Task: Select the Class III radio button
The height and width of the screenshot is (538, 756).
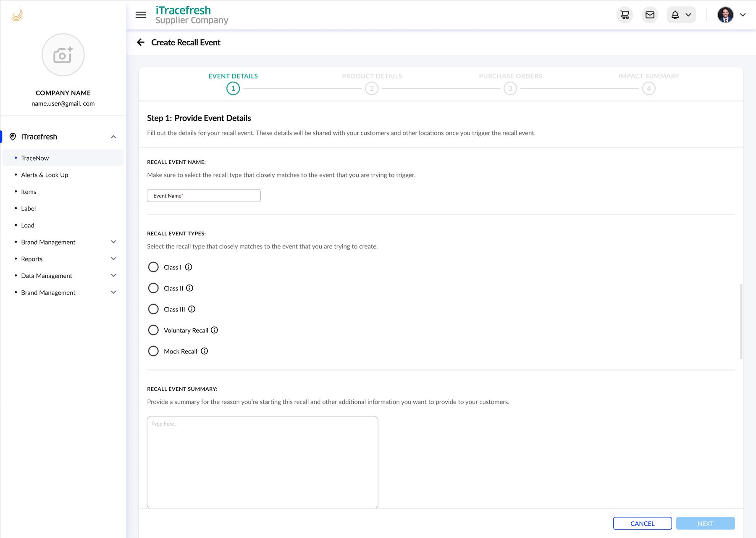Action: pyautogui.click(x=153, y=309)
